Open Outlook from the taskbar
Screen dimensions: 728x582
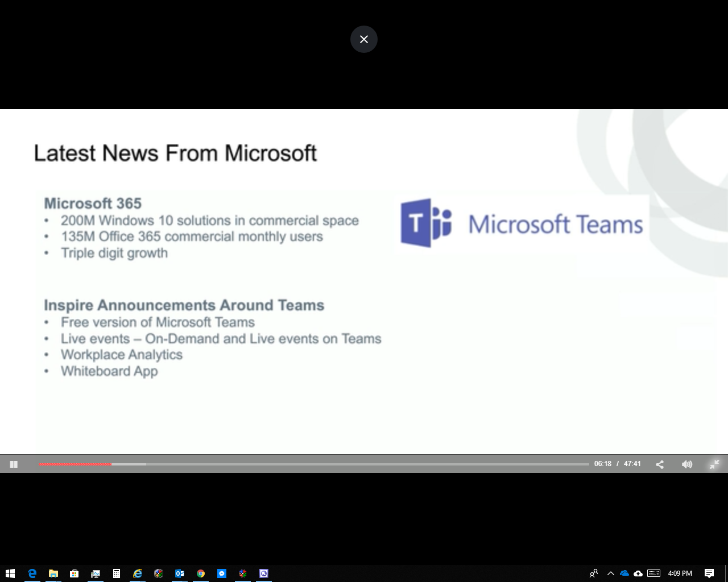[x=180, y=573]
